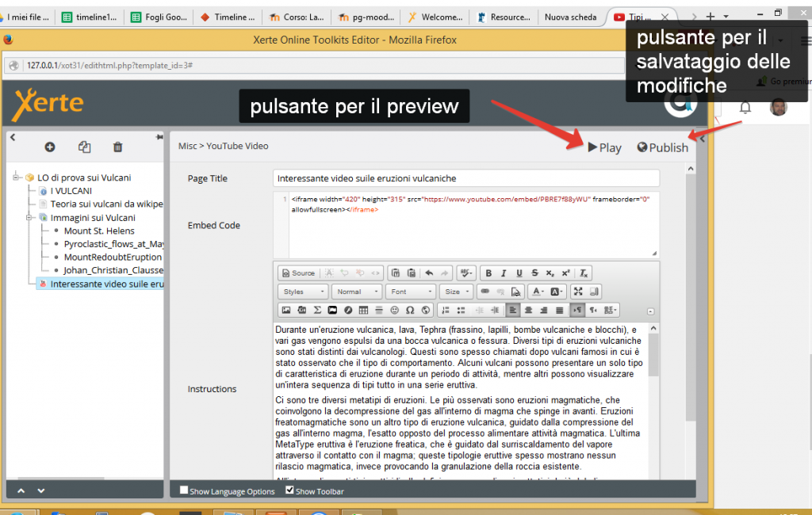
Task: Paste from Word in the editor toolbar
Action: coord(412,273)
